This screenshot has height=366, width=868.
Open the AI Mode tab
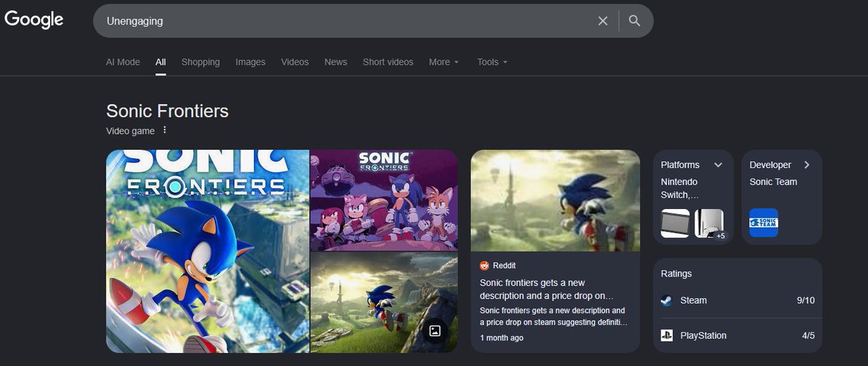tap(123, 62)
